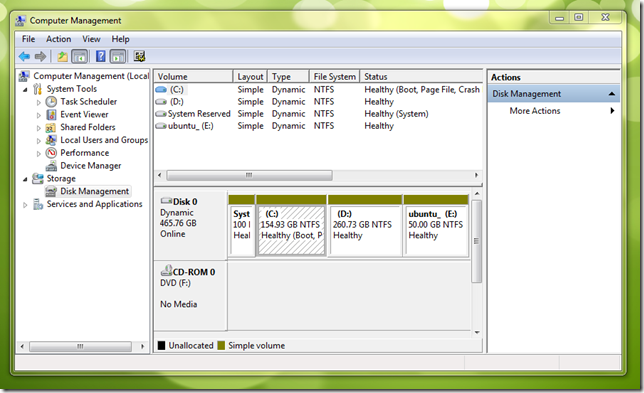
Task: Expand the Shared Folders node arrow
Action: (x=39, y=128)
